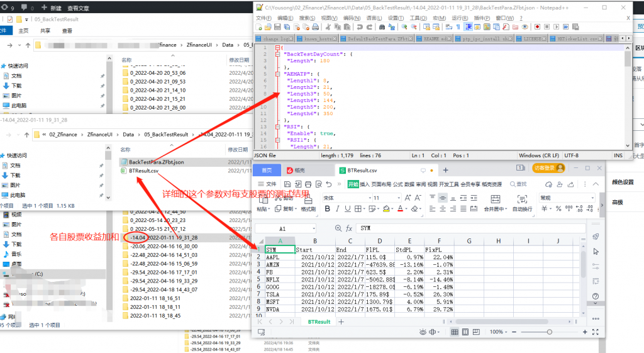This screenshot has height=353, width=644.
Task: Click Notepad++ New file icon
Action: pos(258,27)
